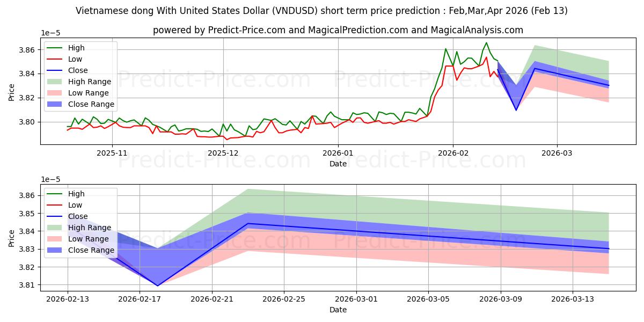
Task: Click the chart title mentioning VNDUSD
Action: (x=322, y=11)
